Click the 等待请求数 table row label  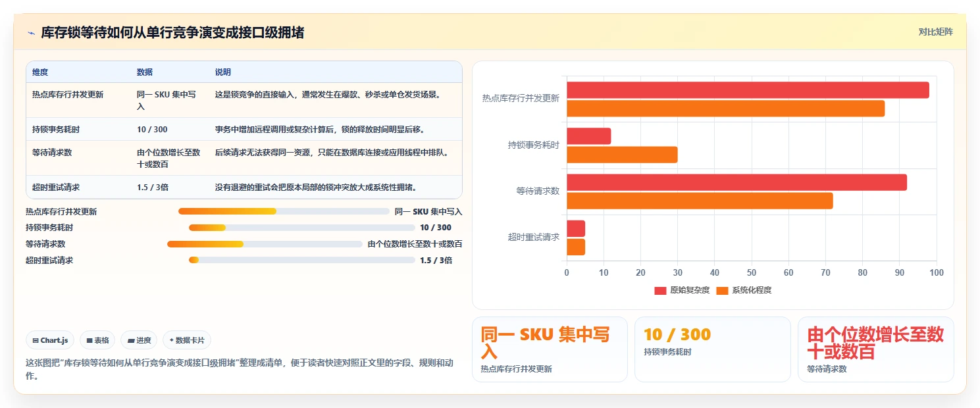(x=52, y=153)
